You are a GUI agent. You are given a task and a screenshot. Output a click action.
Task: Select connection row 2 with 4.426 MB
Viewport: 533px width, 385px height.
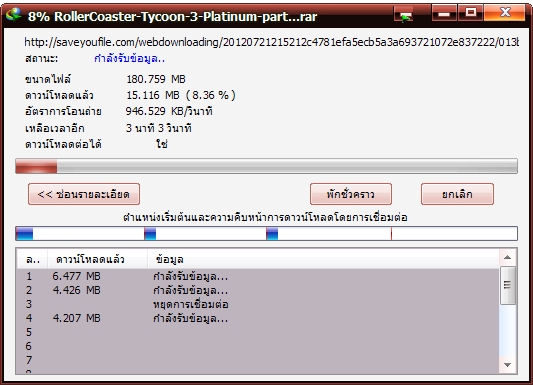[258, 290]
